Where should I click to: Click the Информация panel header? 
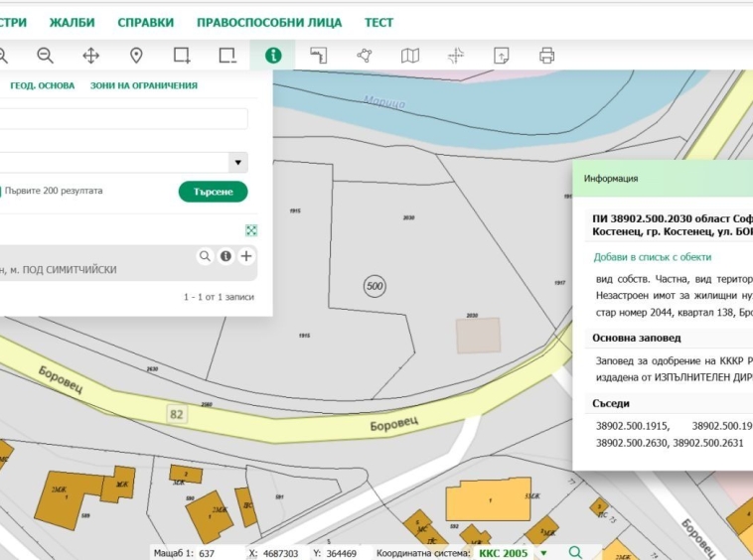(x=663, y=179)
